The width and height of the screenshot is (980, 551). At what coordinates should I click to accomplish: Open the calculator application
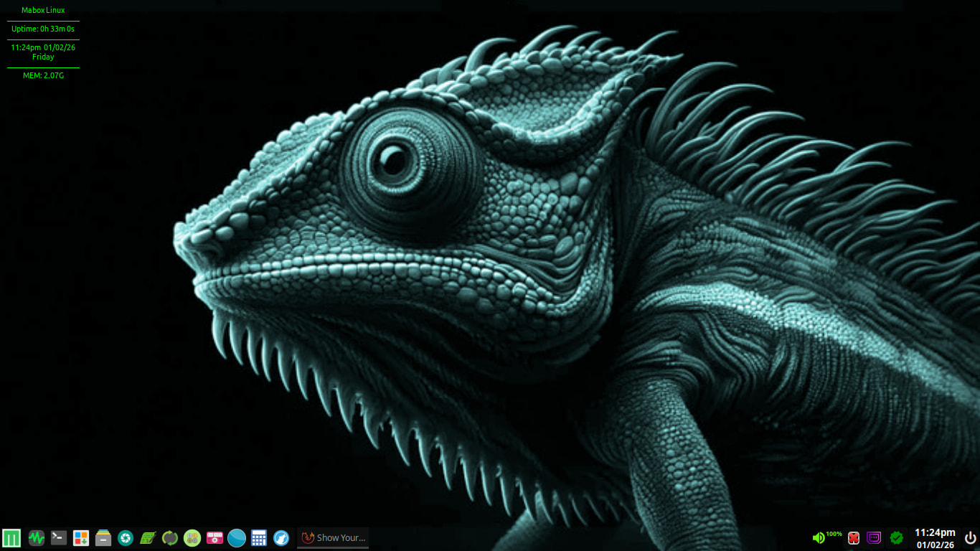click(x=259, y=537)
